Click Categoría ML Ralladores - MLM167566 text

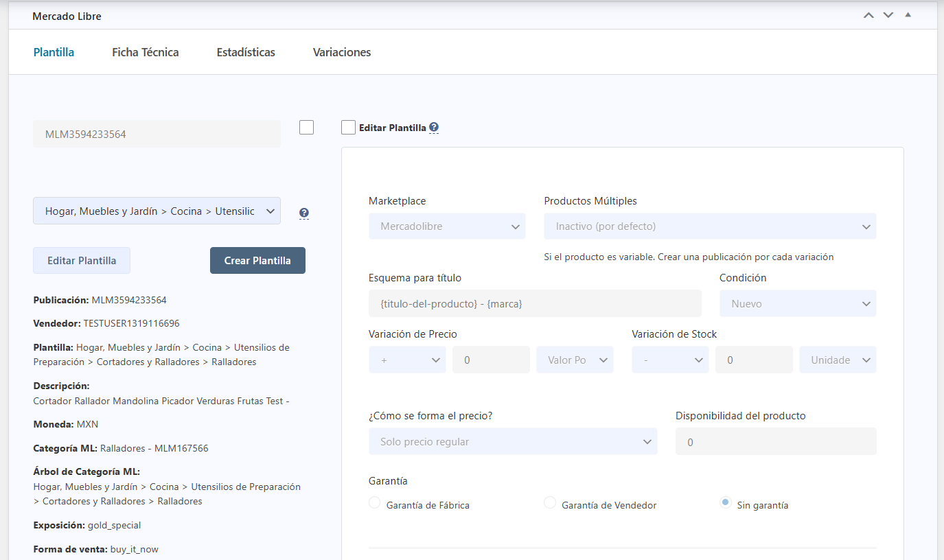click(121, 448)
